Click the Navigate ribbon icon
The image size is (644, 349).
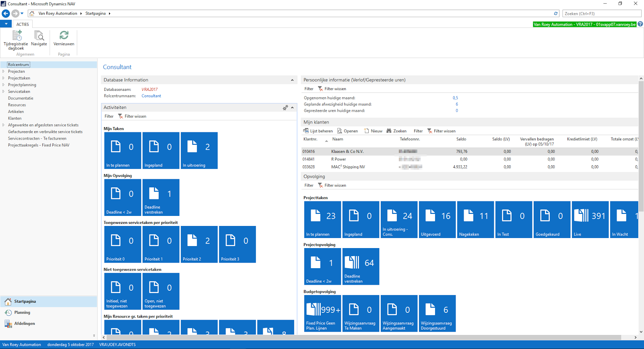click(39, 39)
